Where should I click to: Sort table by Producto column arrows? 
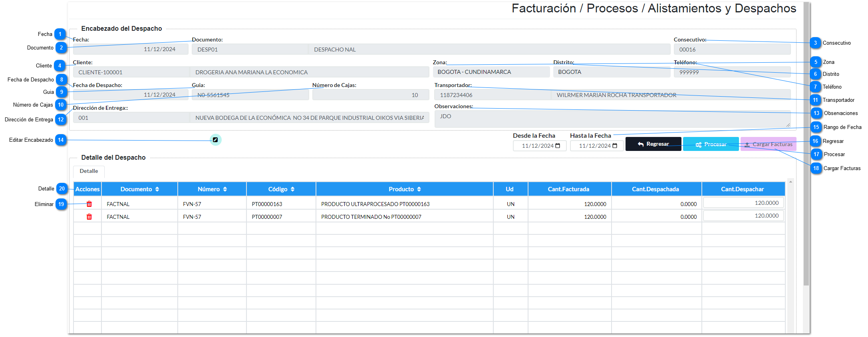(x=419, y=189)
